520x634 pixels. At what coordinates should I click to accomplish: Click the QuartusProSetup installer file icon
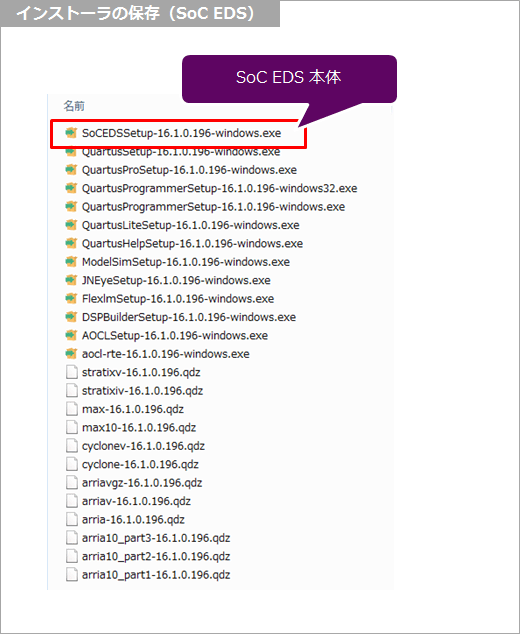point(71,169)
